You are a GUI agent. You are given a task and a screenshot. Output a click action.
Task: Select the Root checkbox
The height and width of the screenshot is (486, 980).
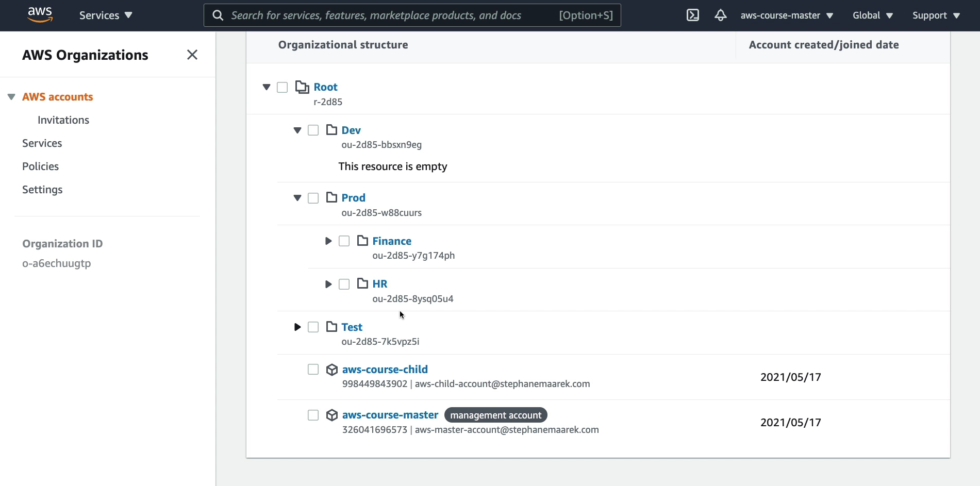click(282, 87)
